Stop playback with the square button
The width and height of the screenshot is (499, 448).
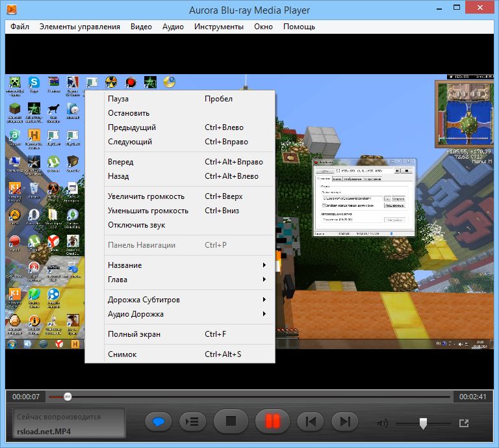coord(231,421)
